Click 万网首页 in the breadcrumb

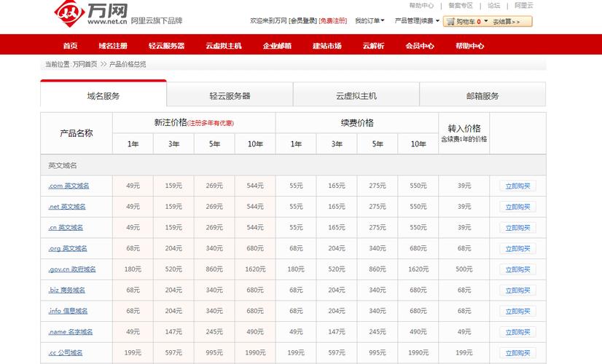click(x=85, y=64)
